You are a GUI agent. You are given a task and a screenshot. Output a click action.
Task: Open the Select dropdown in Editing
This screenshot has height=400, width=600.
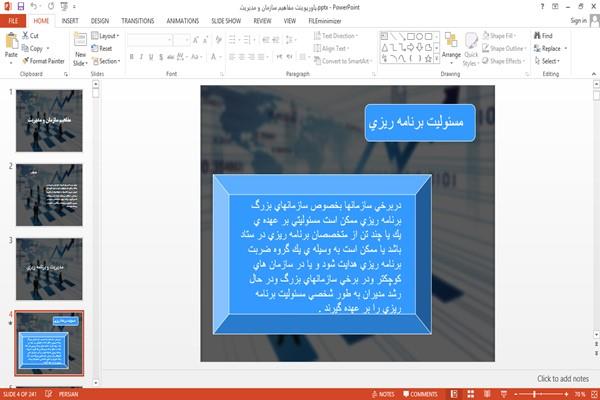547,61
